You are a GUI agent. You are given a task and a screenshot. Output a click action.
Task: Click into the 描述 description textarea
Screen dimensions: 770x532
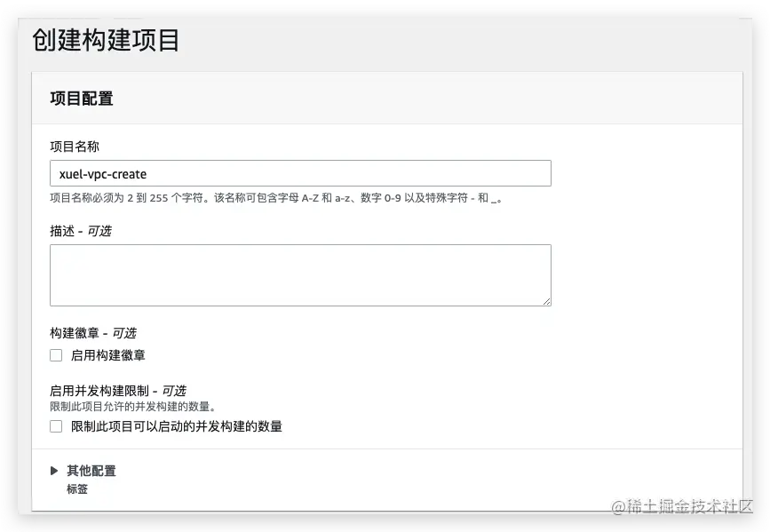(x=300, y=275)
